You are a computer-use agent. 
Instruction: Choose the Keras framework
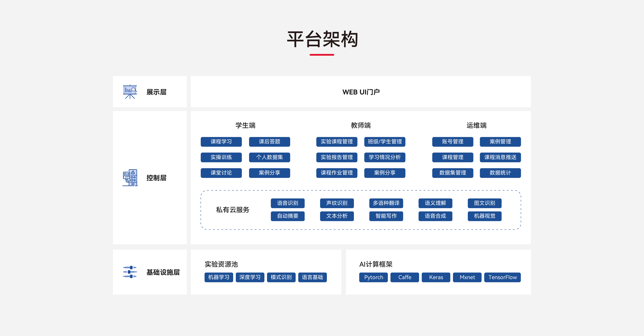pos(436,277)
